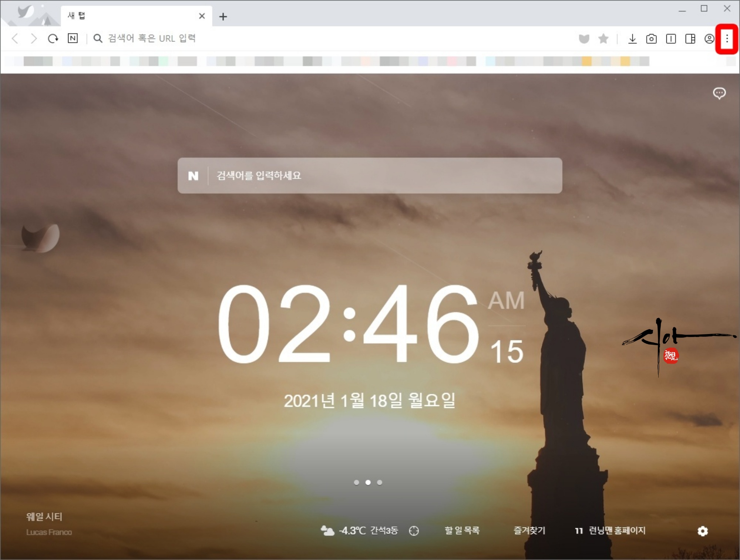Image resolution: width=740 pixels, height=560 pixels.
Task: Click the Naver home N icon
Action: 73,38
